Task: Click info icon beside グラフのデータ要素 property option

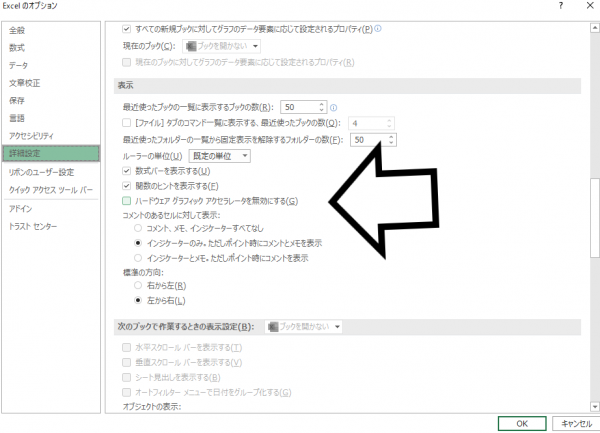Action: coord(378,28)
